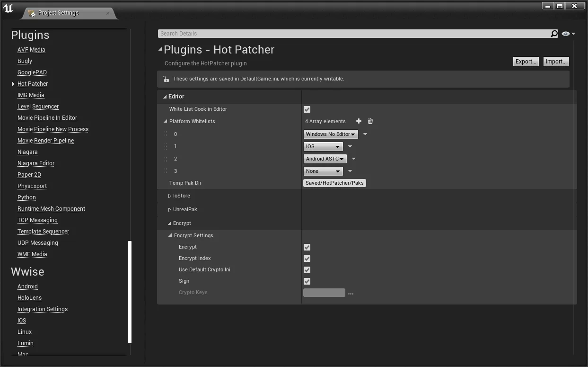Click the drag handle of array element 2
The width and height of the screenshot is (588, 367).
click(x=166, y=159)
